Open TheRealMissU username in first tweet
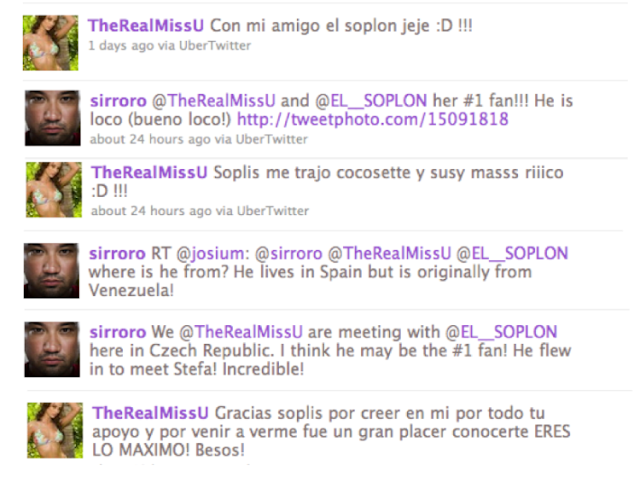 coord(146,26)
